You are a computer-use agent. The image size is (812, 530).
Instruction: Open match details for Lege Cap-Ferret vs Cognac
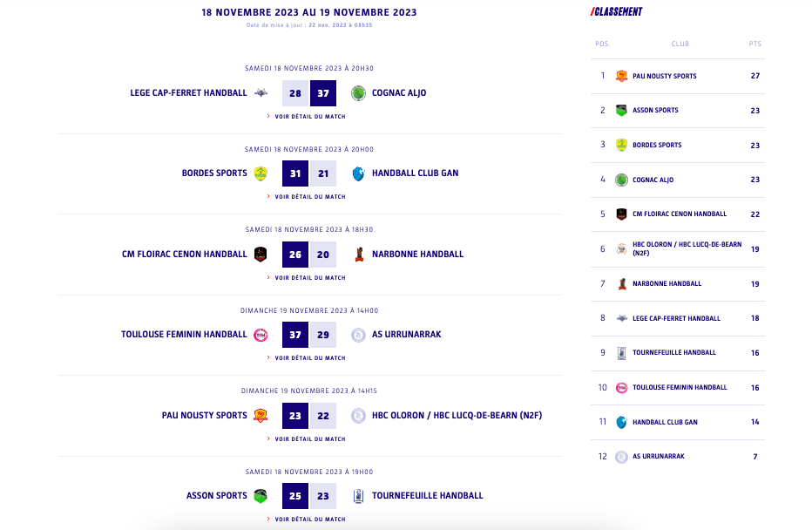click(309, 116)
